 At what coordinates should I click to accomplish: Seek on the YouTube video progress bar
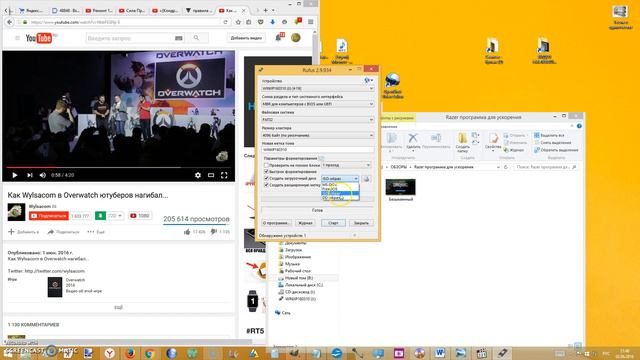(118, 167)
